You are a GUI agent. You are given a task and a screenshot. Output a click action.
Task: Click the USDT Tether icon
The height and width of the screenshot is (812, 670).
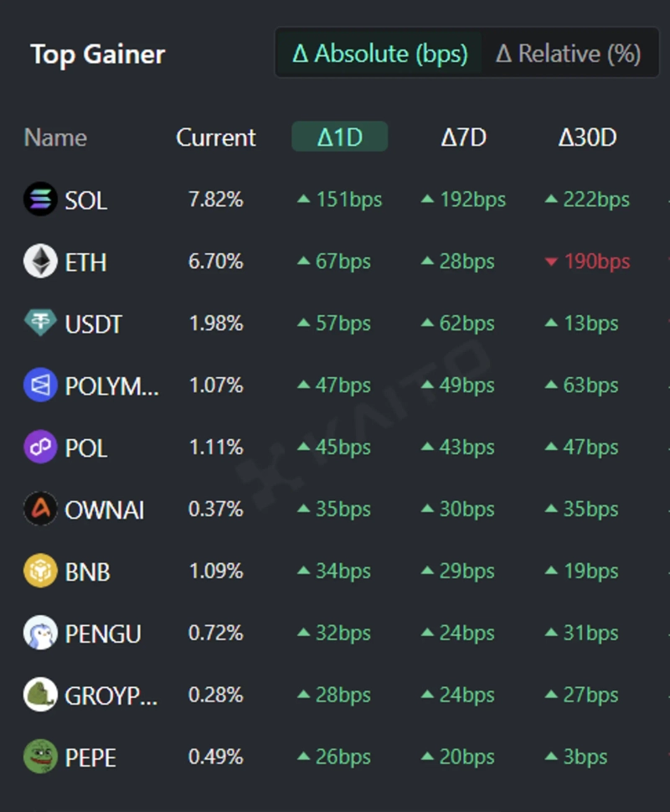40,323
